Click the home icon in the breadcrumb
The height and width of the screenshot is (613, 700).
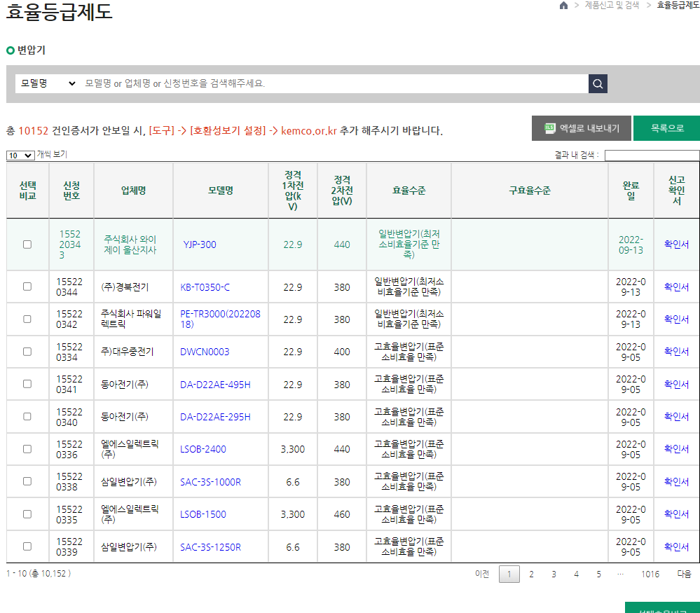click(563, 6)
